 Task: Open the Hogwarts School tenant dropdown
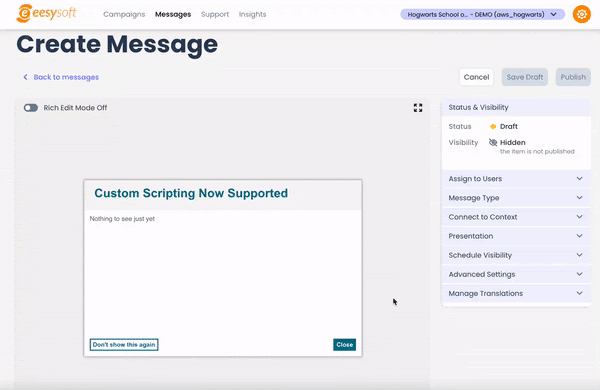click(x=483, y=15)
